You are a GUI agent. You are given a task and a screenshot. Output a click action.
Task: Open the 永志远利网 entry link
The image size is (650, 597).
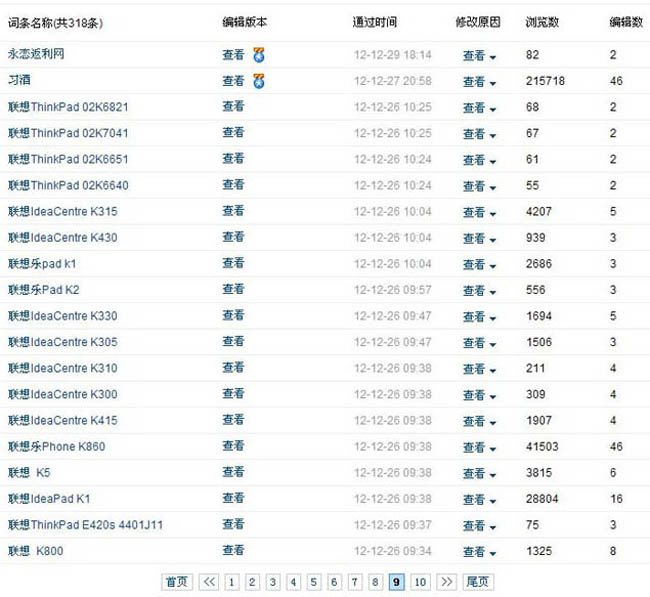(x=40, y=55)
